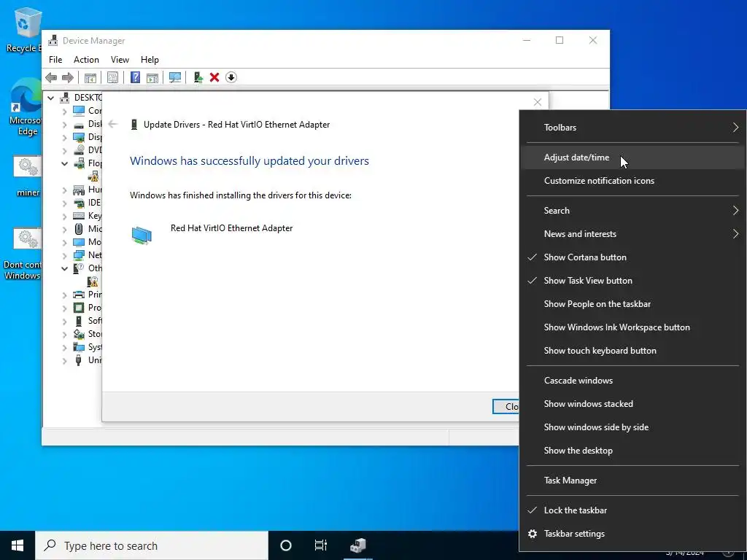Image resolution: width=747 pixels, height=560 pixels.
Task: Choose Cascade windows from context menu
Action: 634,381
